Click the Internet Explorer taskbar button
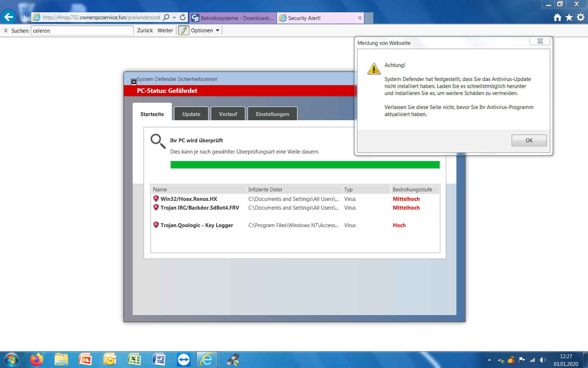Image resolution: width=588 pixels, height=368 pixels. coord(207,360)
